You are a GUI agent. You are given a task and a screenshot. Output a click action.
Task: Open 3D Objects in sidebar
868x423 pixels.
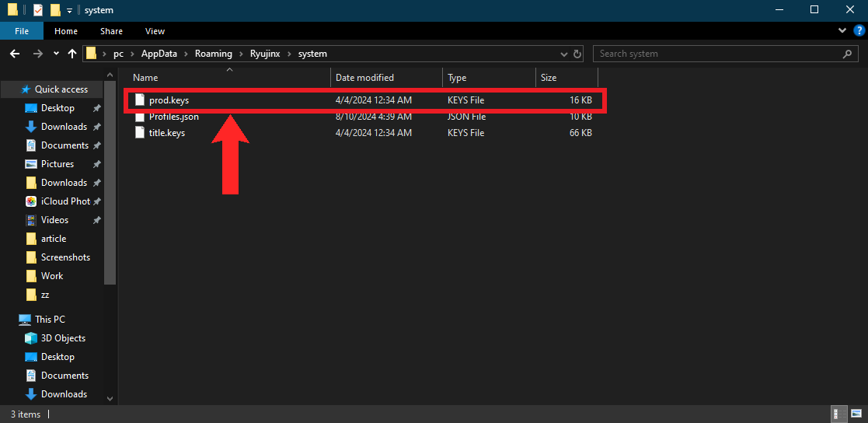(63, 338)
